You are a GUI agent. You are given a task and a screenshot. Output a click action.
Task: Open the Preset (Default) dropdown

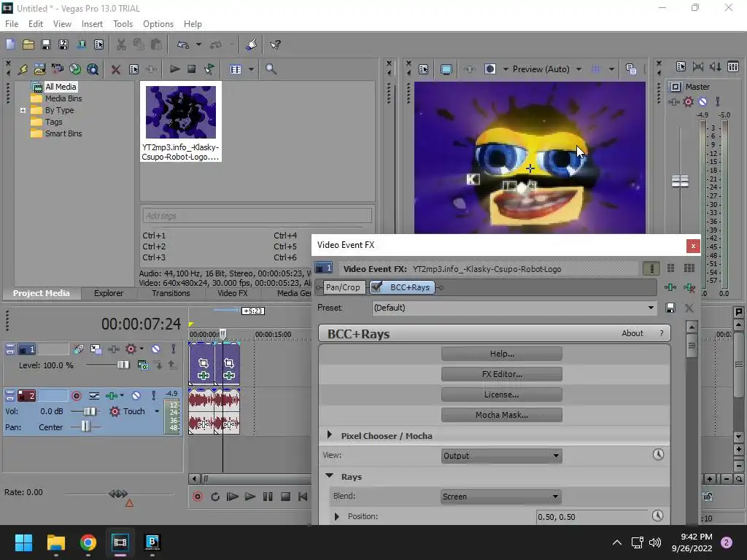coord(651,308)
